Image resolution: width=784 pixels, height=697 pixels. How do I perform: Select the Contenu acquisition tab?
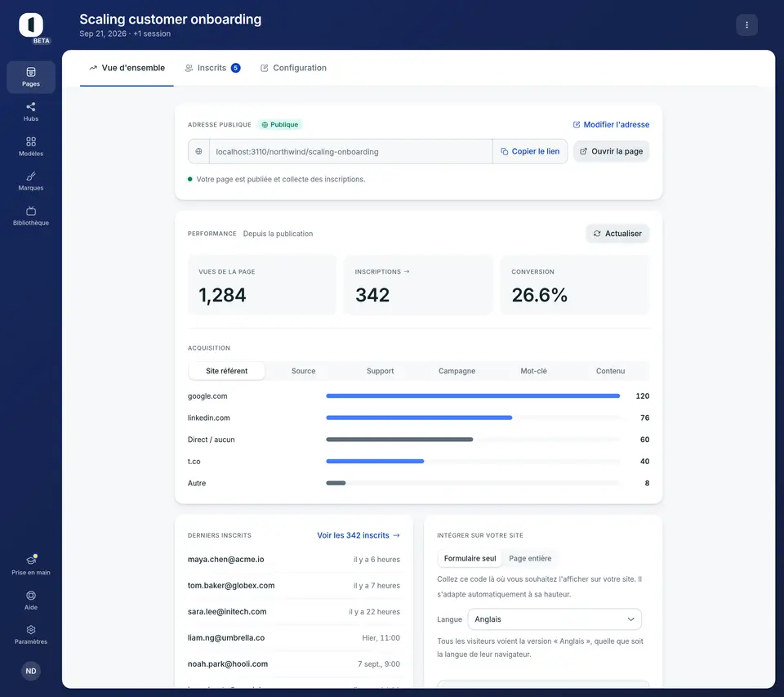[611, 371]
